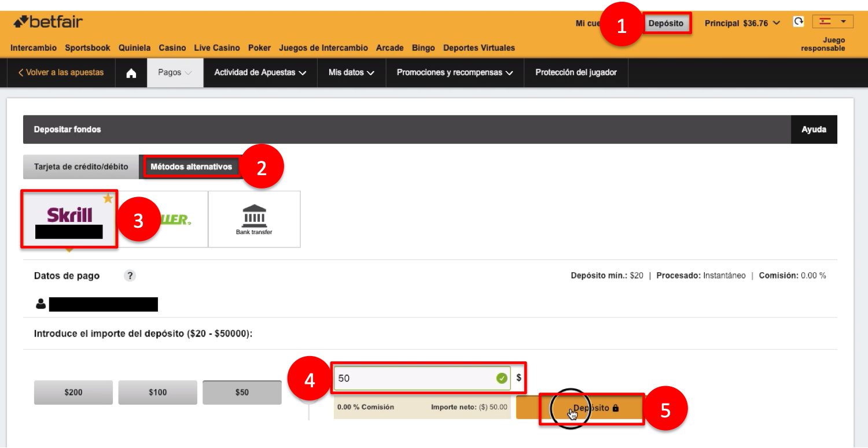
Task: Expand Promociones y recompensas menu
Action: (455, 73)
